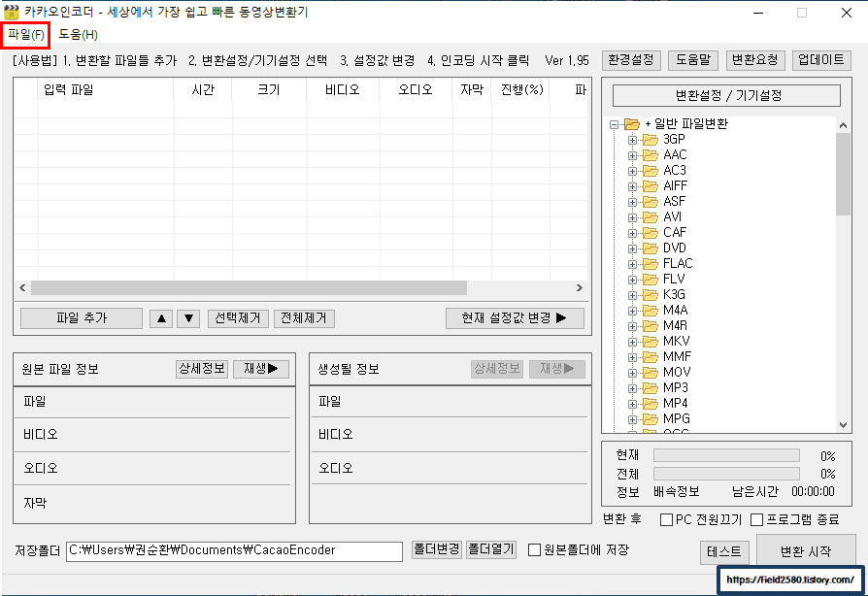Screen dimensions: 868x596
Task: Select the FLV folder icon
Action: tap(650, 280)
